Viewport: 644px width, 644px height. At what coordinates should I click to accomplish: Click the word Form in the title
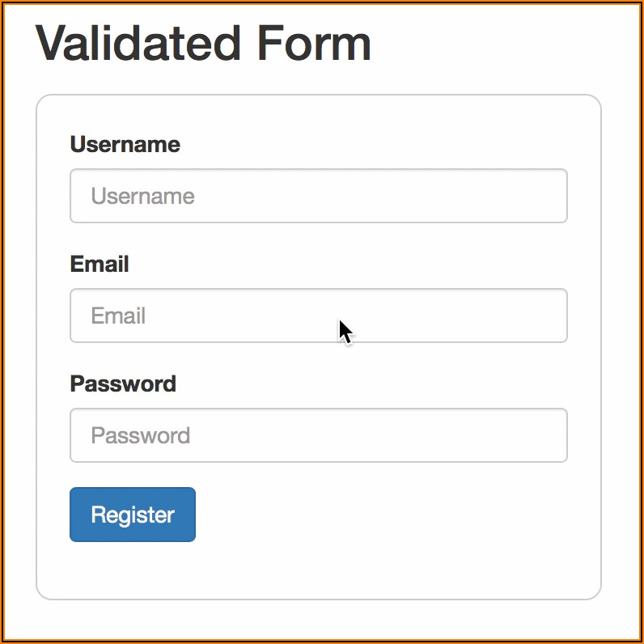coord(314,43)
